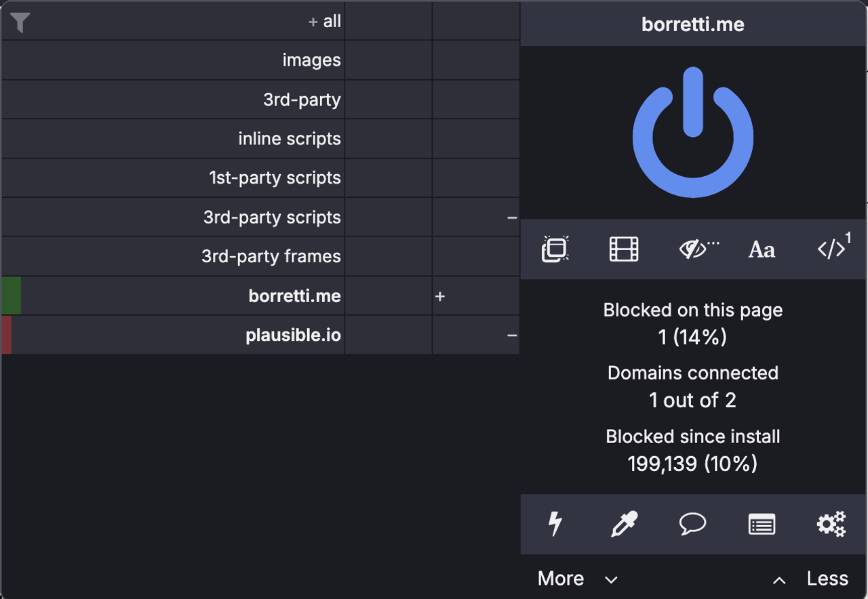This screenshot has height=599, width=868.
Task: Expand panel with More button
Action: point(578,579)
